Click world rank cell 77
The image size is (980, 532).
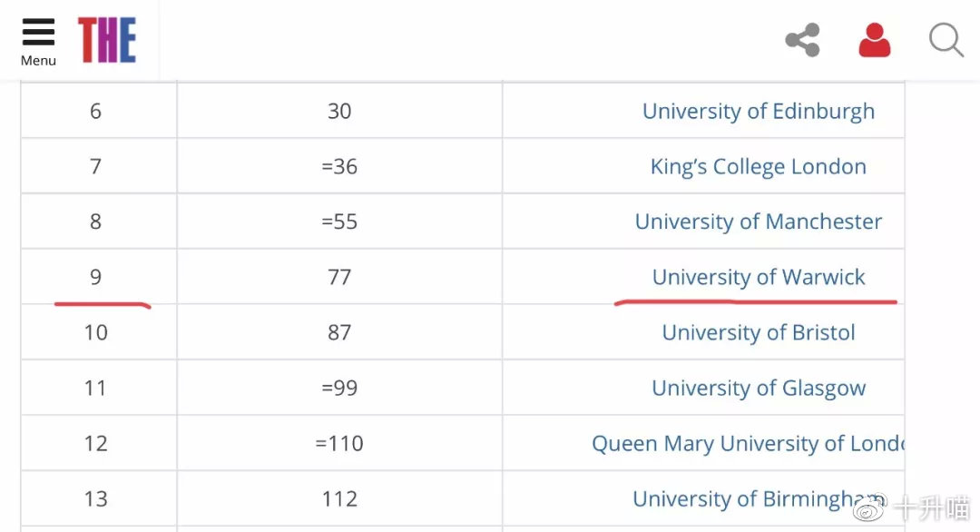click(339, 277)
